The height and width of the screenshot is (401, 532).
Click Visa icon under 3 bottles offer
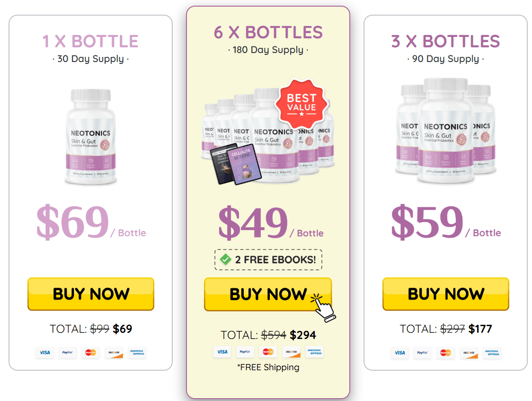click(x=399, y=353)
